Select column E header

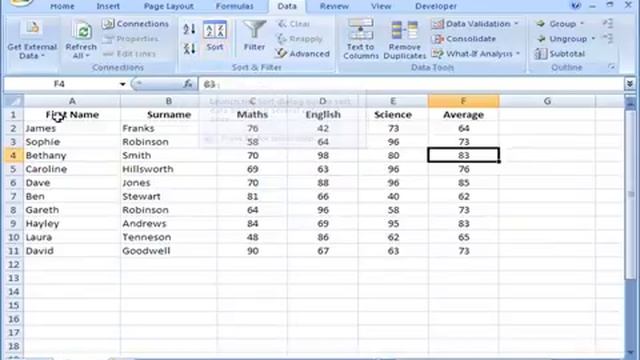[x=393, y=101]
